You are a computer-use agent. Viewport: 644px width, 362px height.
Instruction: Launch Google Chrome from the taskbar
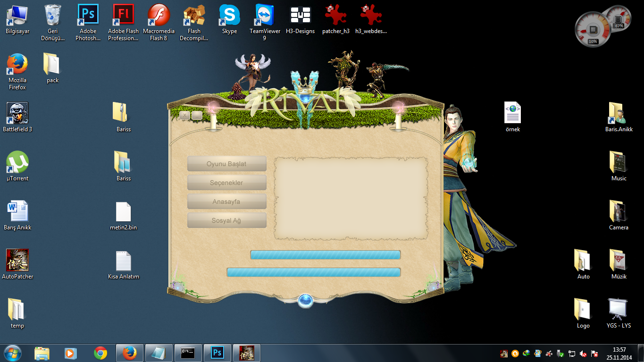pos(100,353)
